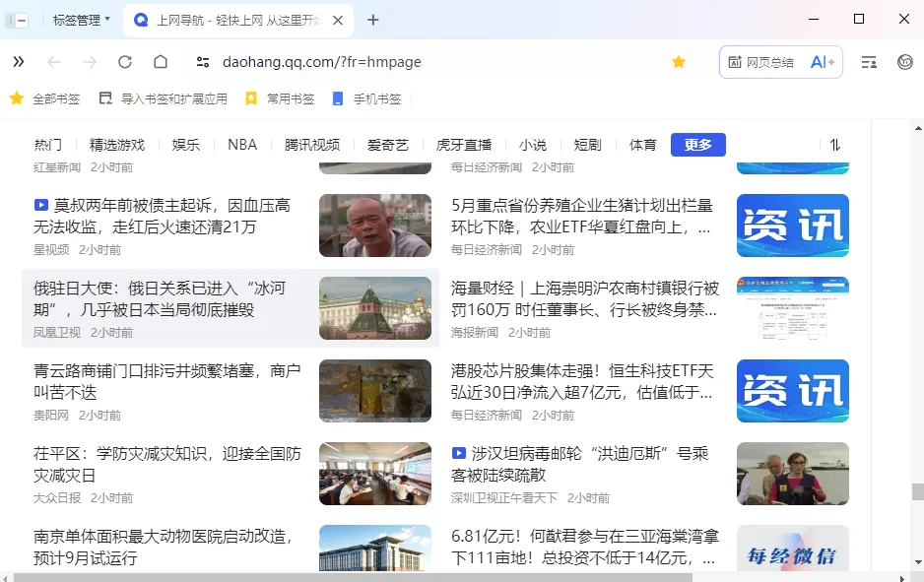Open document screenshot thumbnail for 海量财经 article
The height and width of the screenshot is (582, 924).
pos(793,308)
